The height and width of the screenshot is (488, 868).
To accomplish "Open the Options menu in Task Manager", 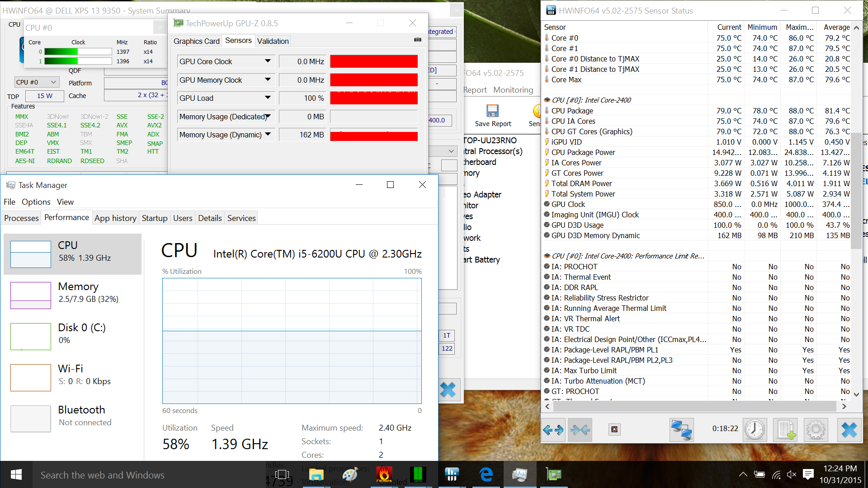I will 36,202.
